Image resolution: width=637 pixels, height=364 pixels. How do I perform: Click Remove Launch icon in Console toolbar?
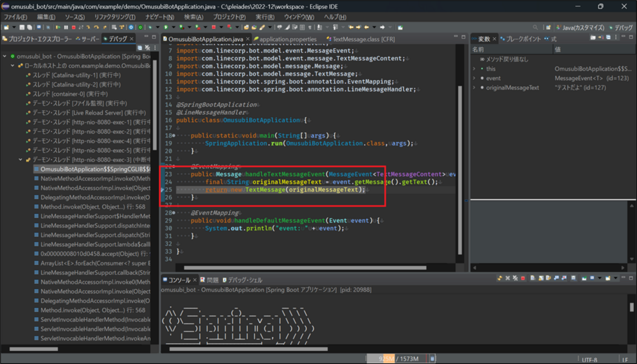[x=507, y=278]
